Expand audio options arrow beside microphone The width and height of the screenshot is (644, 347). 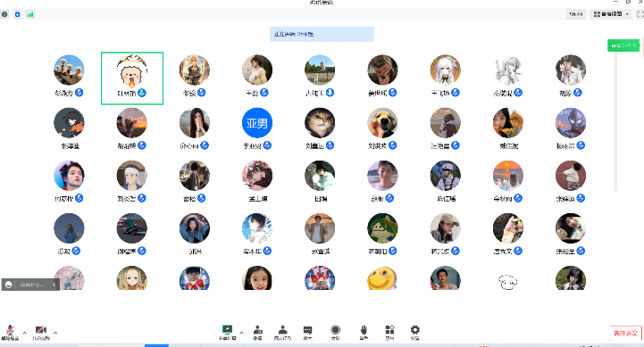pyautogui.click(x=25, y=333)
